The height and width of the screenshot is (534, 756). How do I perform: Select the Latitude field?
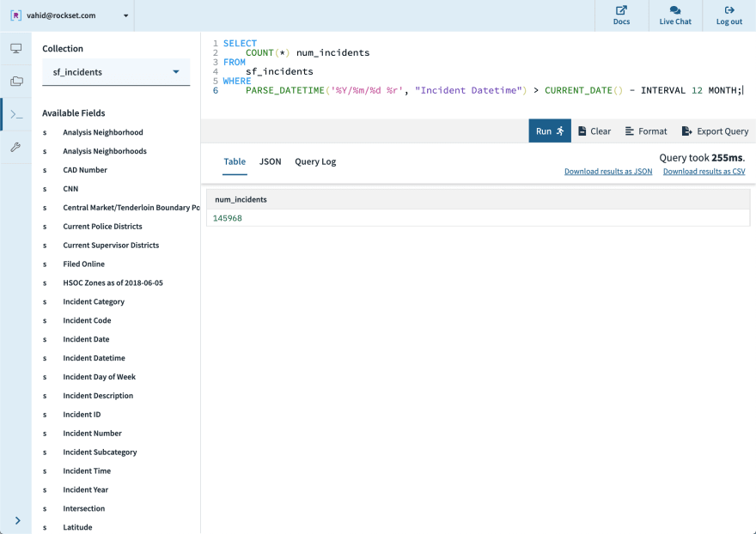pos(77,527)
